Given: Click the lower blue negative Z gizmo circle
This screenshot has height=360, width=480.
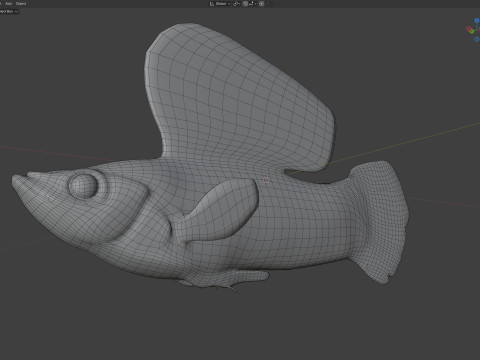Looking at the screenshot, I should point(477,39).
